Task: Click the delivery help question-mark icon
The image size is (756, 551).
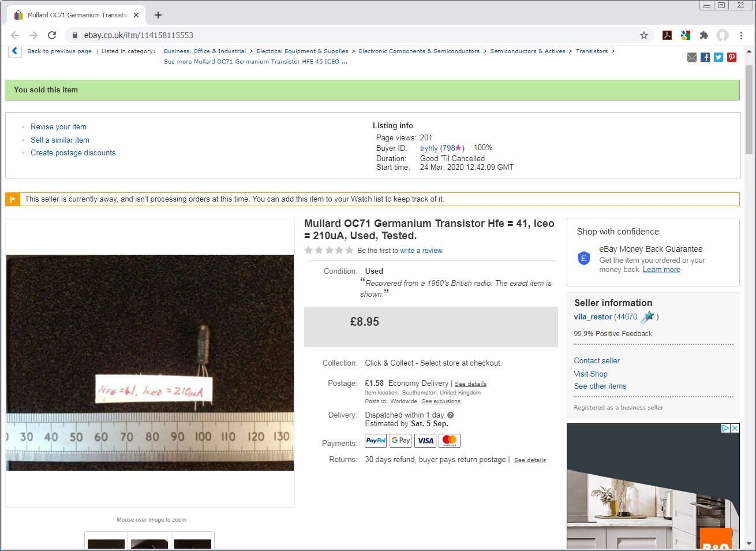Action: click(x=451, y=415)
